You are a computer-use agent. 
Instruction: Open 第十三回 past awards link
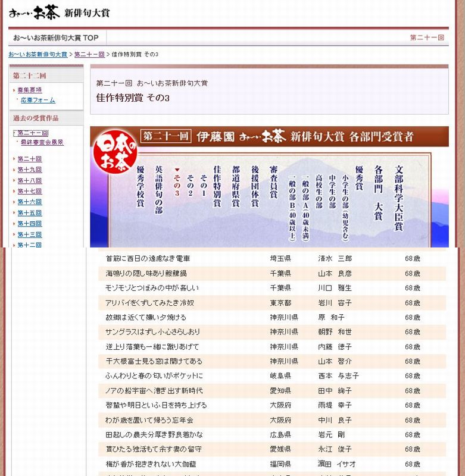29,234
